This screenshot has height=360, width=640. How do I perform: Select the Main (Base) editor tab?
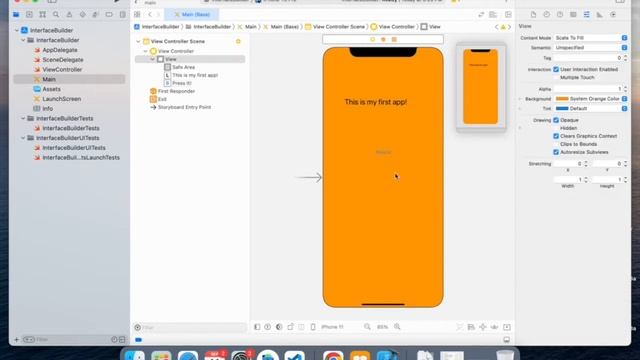(x=191, y=15)
